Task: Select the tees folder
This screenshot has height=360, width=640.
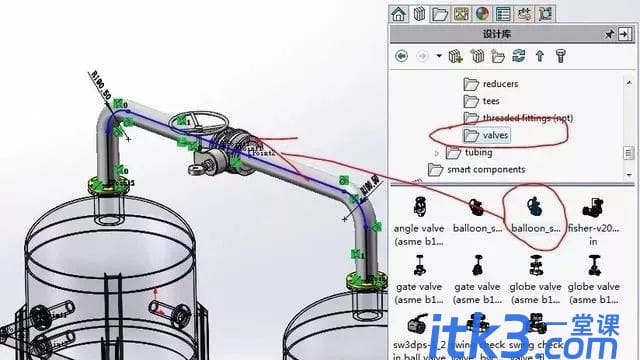Action: click(482, 101)
